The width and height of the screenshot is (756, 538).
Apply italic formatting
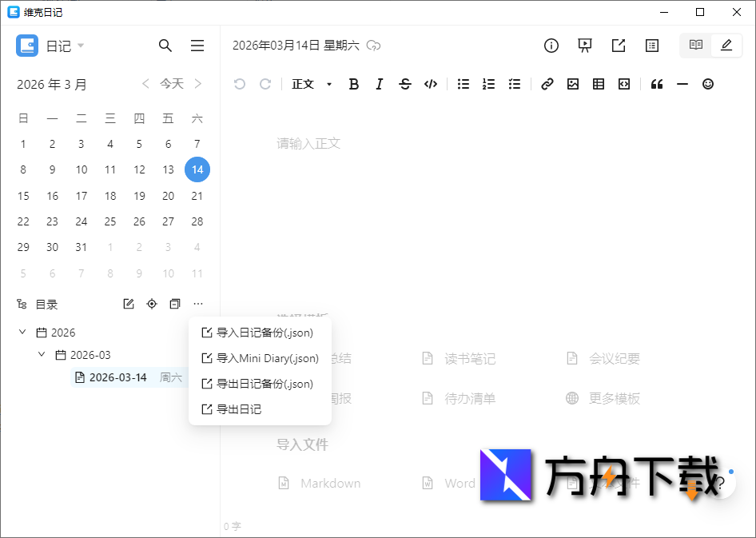[x=379, y=84]
